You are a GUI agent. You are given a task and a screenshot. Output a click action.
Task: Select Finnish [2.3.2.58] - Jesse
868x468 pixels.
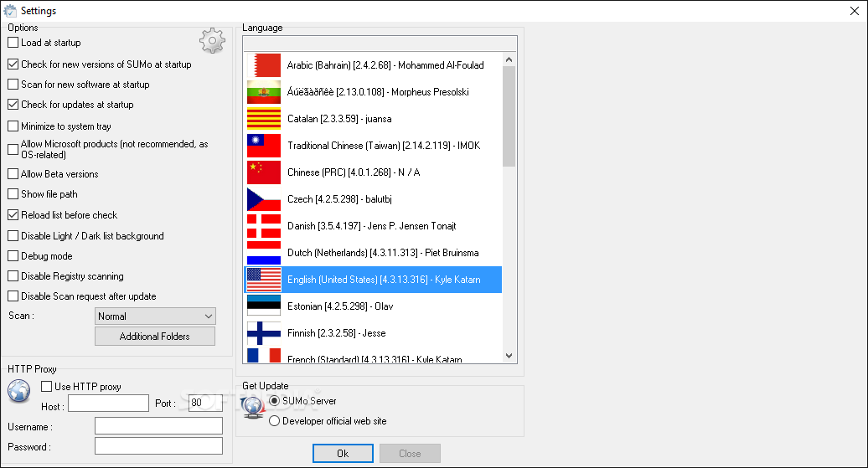click(373, 333)
